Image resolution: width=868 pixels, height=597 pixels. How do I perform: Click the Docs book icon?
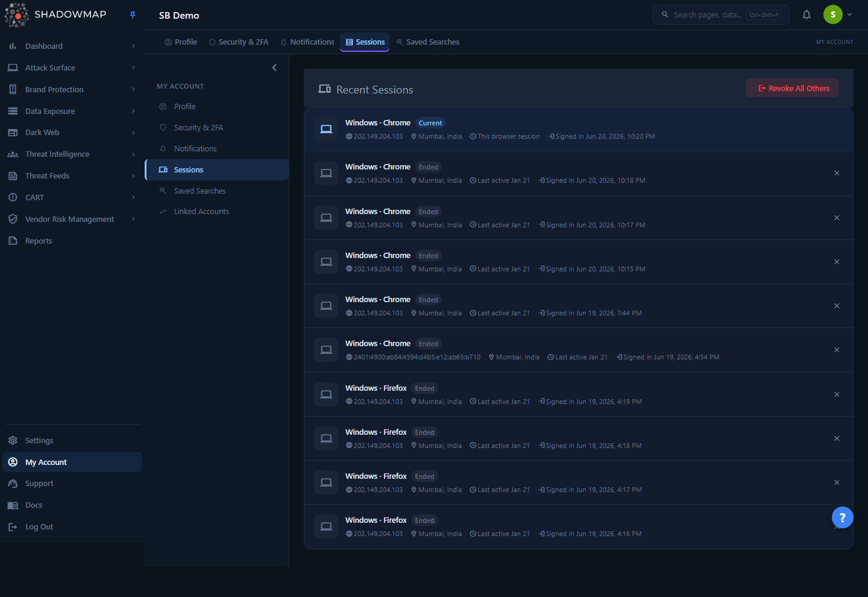pyautogui.click(x=13, y=505)
